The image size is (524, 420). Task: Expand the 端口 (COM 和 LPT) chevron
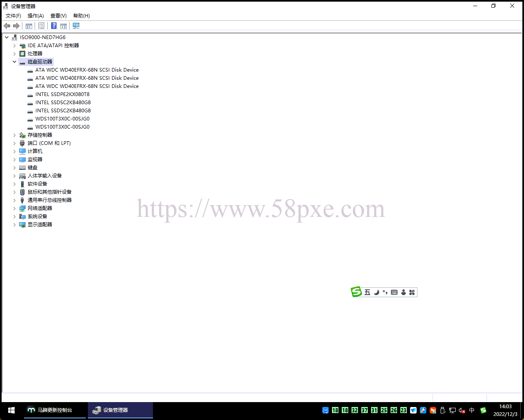15,143
